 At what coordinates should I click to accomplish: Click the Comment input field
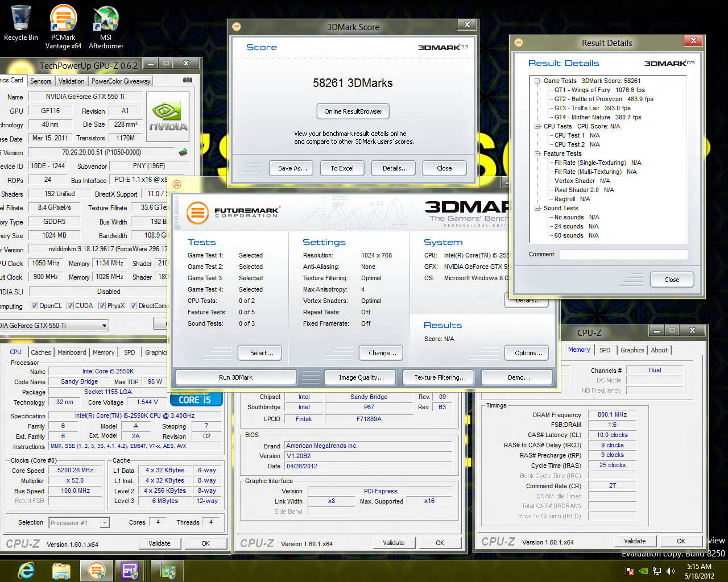point(623,254)
